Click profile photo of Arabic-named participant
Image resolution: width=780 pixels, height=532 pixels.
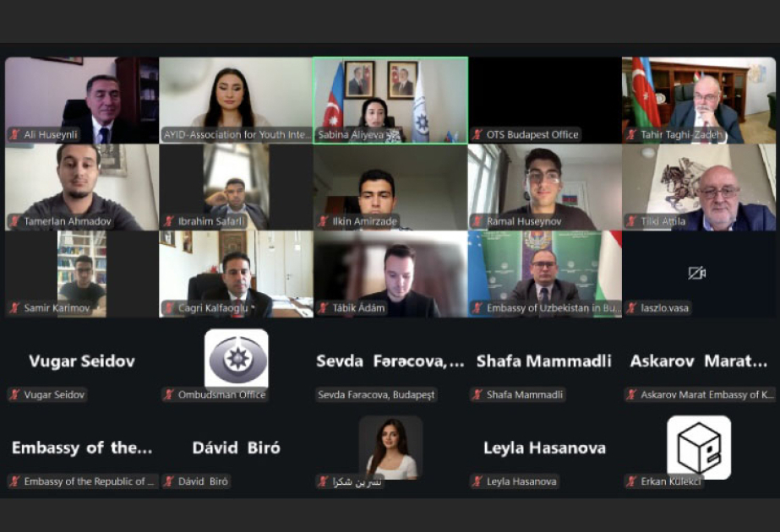pos(390,448)
